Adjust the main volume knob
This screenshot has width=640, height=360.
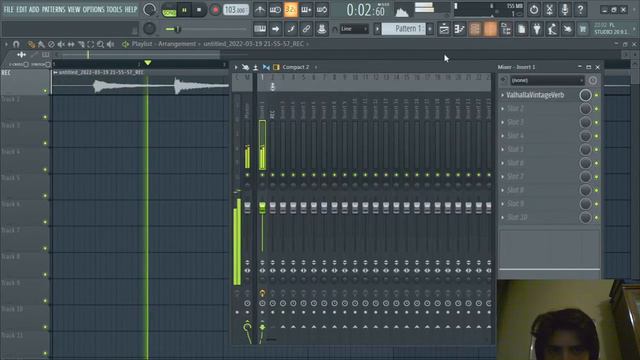(150, 10)
